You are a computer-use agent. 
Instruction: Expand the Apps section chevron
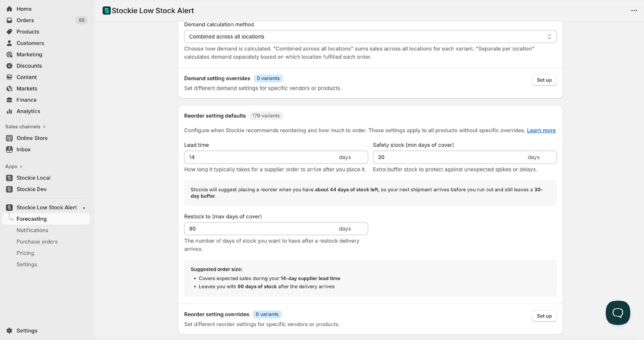point(21,167)
